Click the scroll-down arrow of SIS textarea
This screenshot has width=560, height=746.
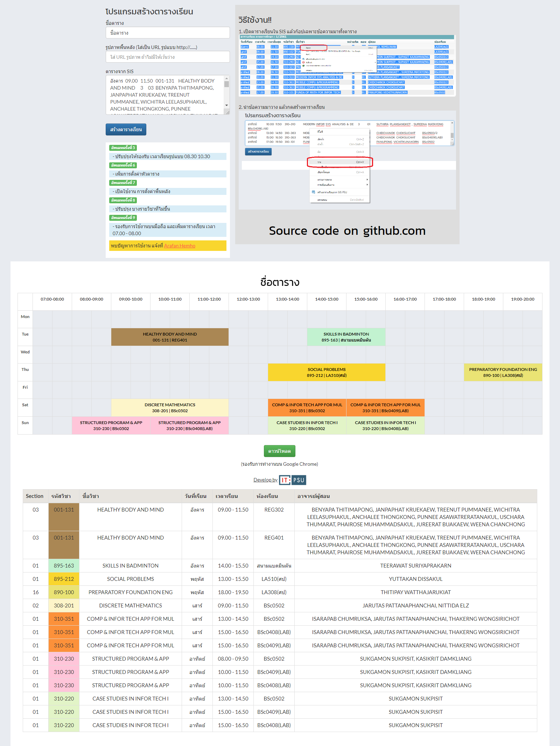[x=227, y=105]
